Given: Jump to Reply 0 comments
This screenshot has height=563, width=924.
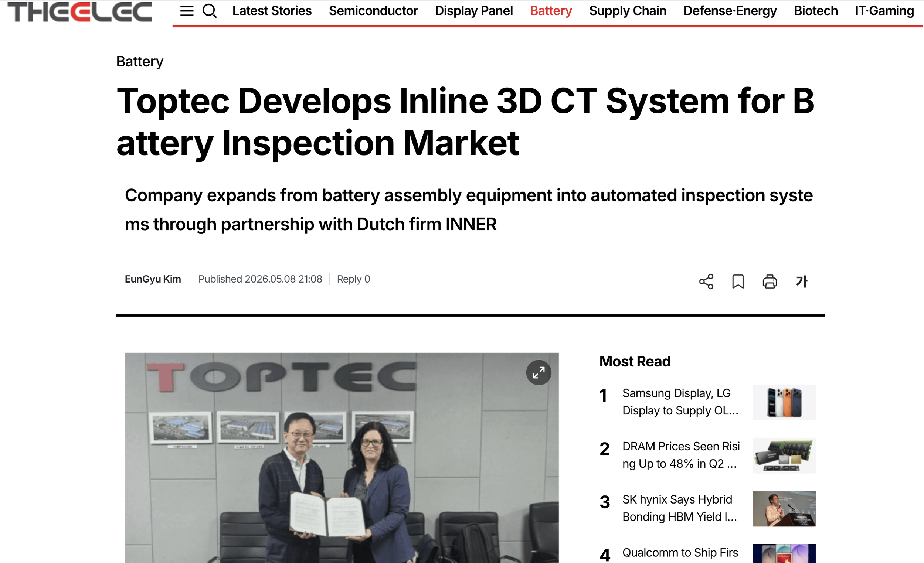Looking at the screenshot, I should click(x=353, y=279).
